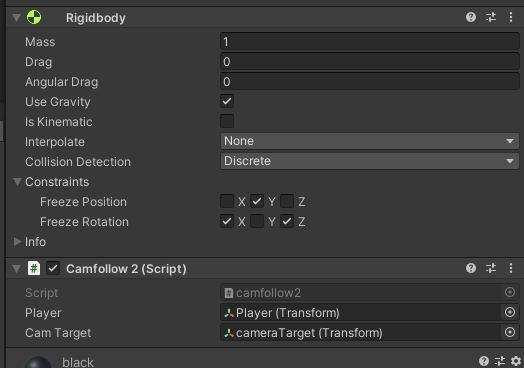Click the Mass value field
Image resolution: width=524 pixels, height=368 pixels.
370,42
